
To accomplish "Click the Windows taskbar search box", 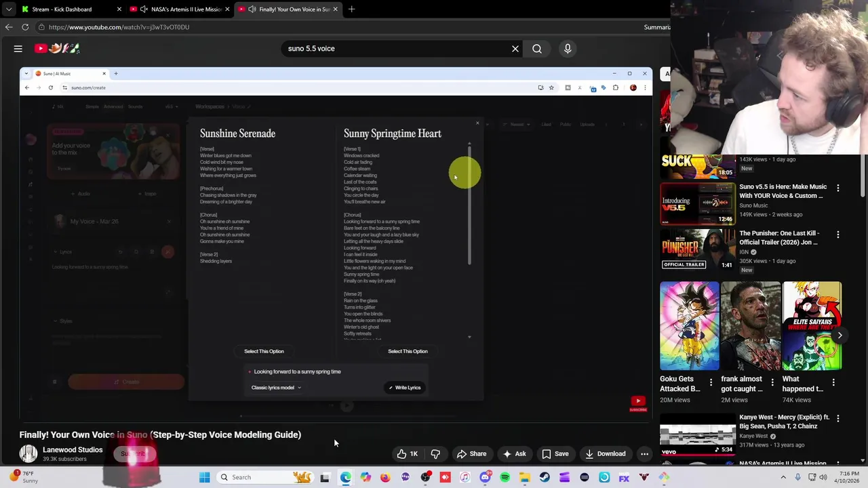I will [x=264, y=477].
